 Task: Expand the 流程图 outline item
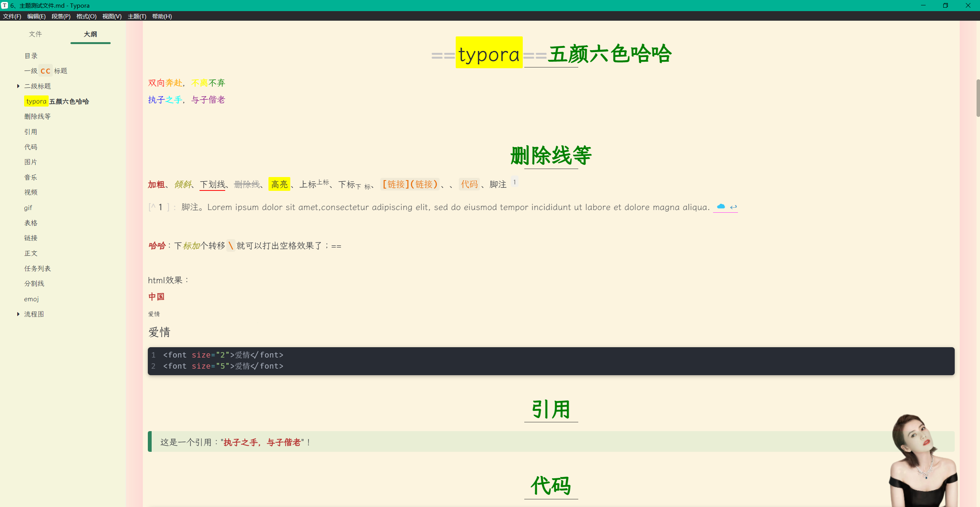[x=18, y=314]
